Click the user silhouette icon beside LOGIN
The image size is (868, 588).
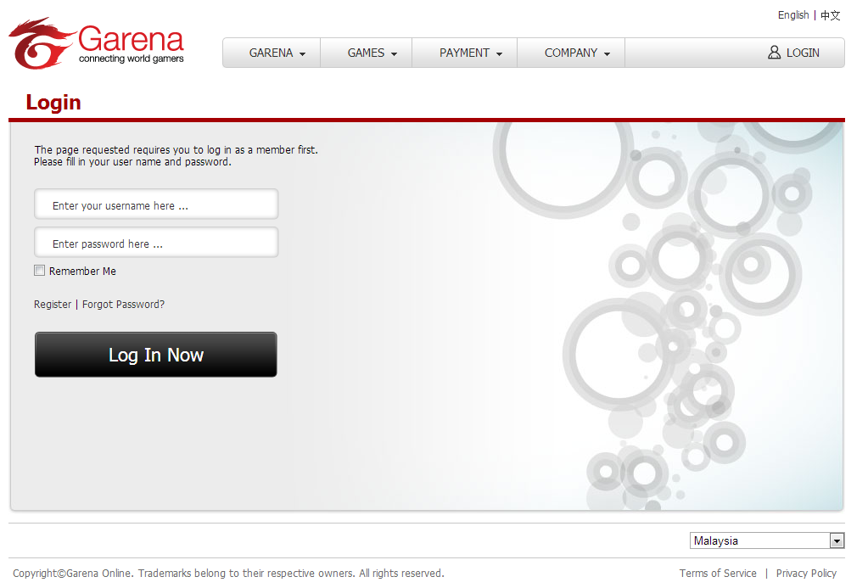pyautogui.click(x=774, y=53)
